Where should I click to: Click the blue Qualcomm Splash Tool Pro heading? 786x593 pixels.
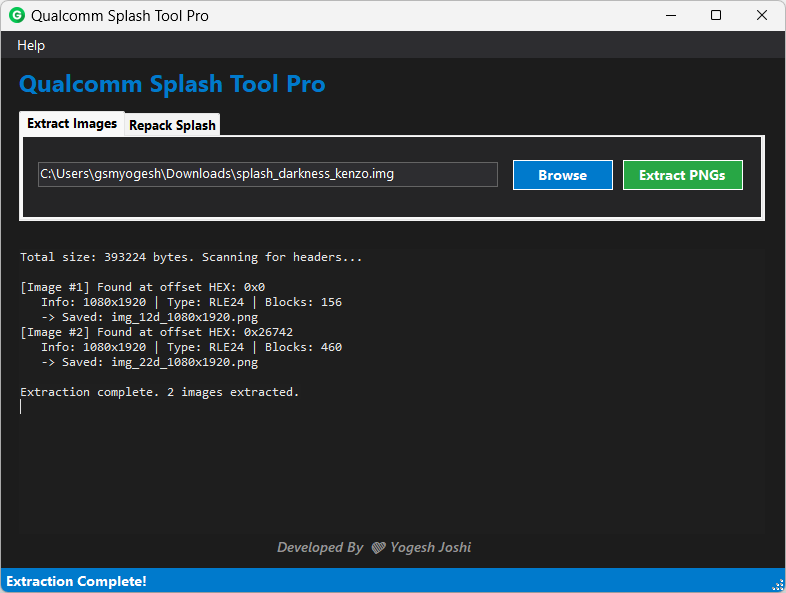[x=172, y=84]
